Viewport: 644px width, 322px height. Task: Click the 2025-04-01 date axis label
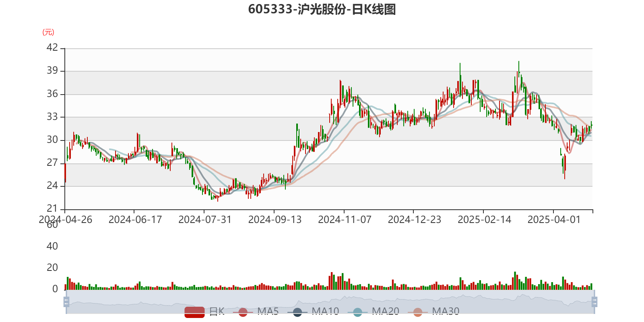[x=554, y=220]
